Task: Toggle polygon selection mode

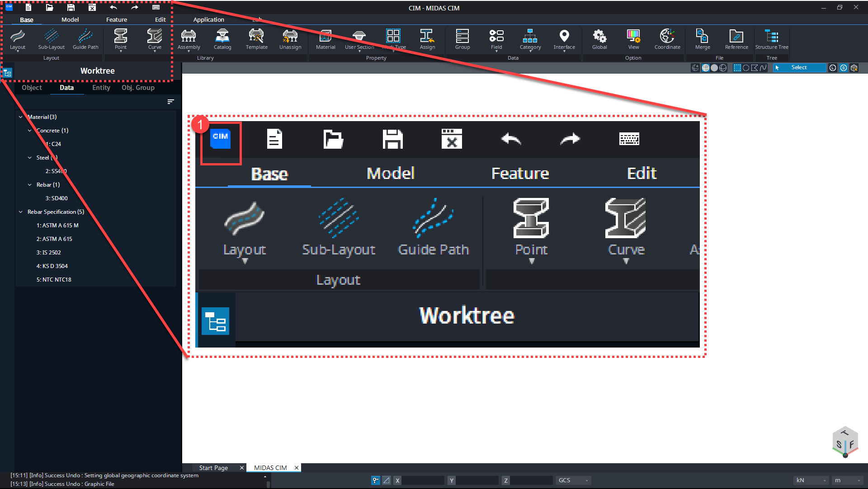Action: pos(755,68)
